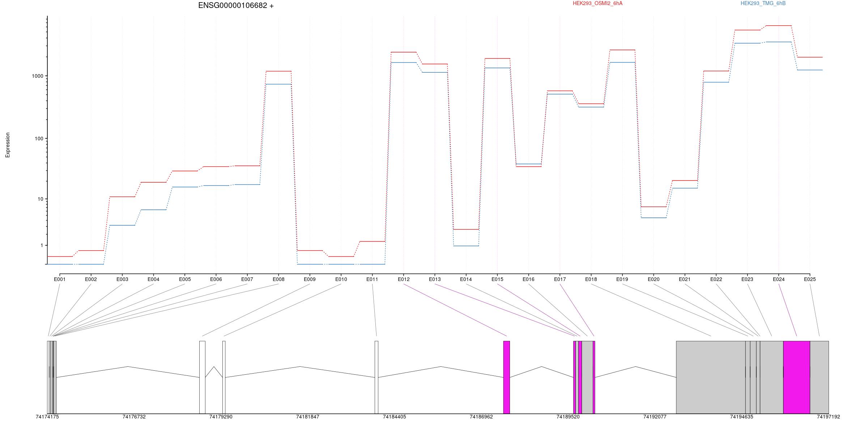The height and width of the screenshot is (434, 868).
Task: Click genomic coordinate 74192077
Action: pyautogui.click(x=655, y=417)
